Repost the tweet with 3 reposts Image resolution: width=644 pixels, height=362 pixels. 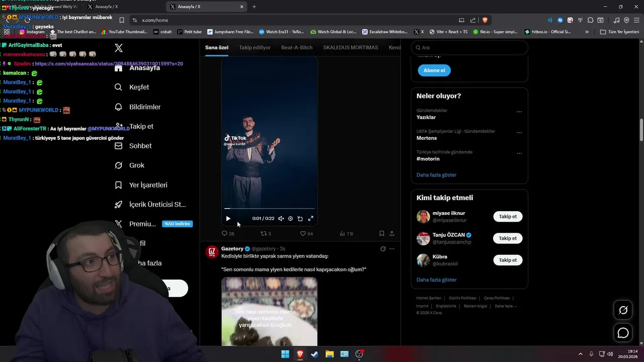pyautogui.click(x=266, y=233)
